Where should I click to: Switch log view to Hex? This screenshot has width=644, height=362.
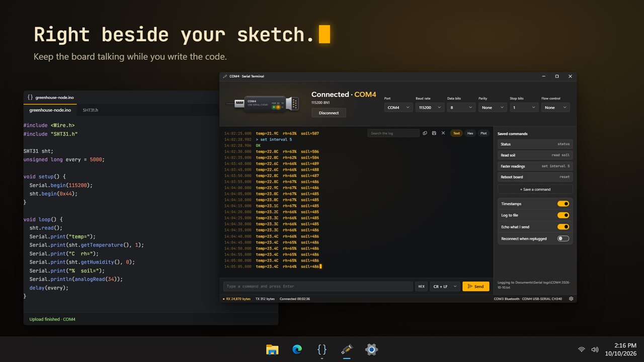470,133
